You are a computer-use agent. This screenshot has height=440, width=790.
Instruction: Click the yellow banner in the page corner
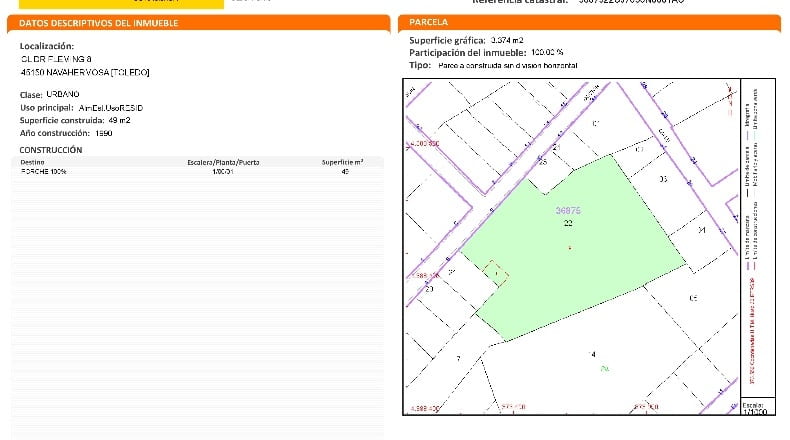[x=121, y=4]
